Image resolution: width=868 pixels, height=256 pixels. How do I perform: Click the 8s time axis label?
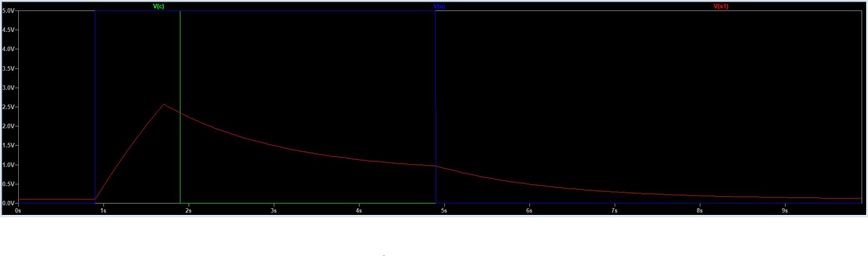tap(699, 211)
